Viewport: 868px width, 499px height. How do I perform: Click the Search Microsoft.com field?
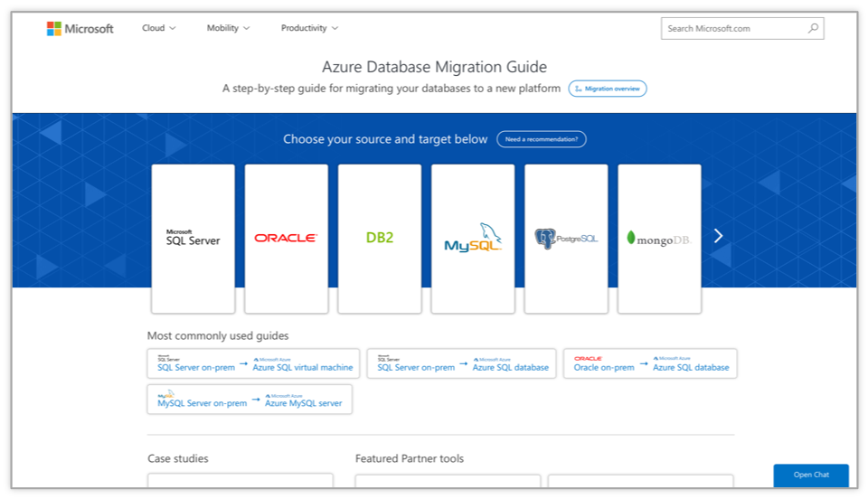click(x=741, y=28)
